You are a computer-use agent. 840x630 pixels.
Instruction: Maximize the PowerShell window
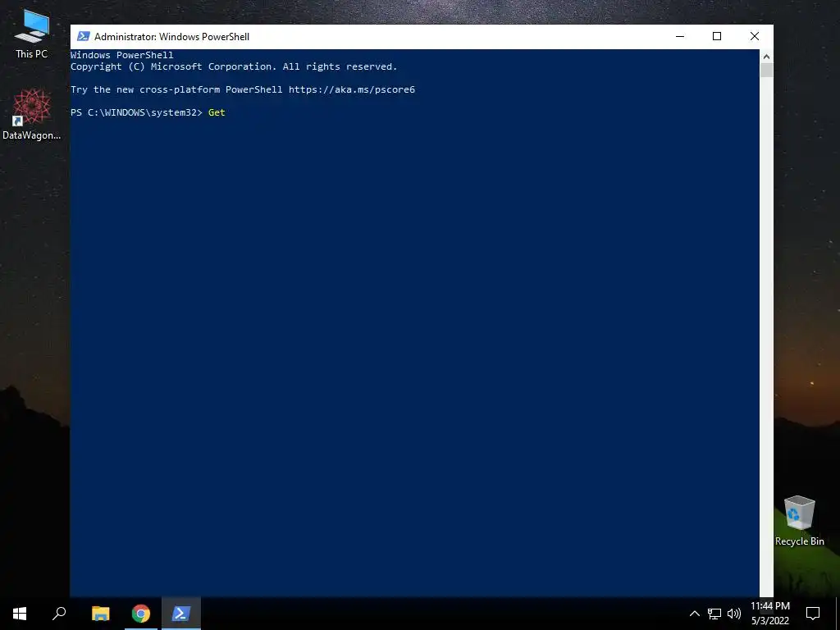pyautogui.click(x=717, y=36)
